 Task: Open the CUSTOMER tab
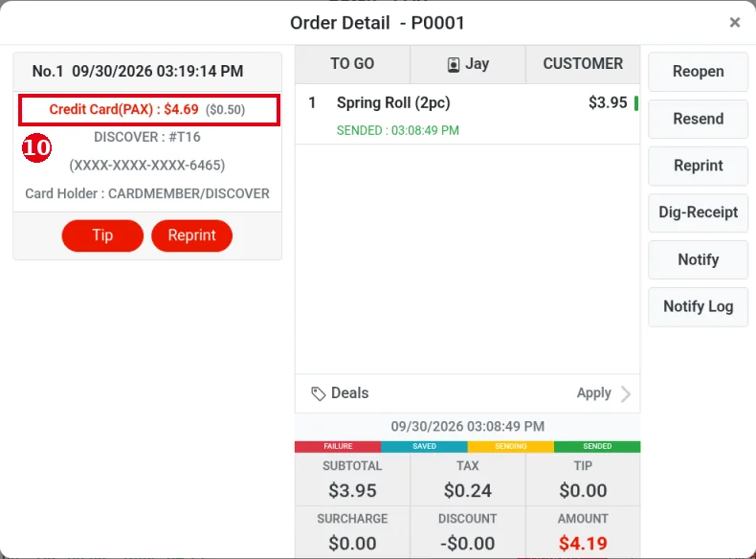[583, 64]
